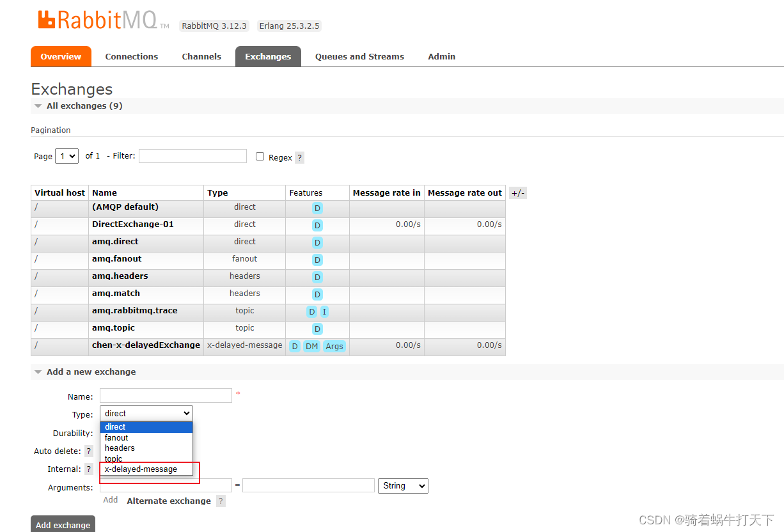The height and width of the screenshot is (532, 784).
Task: Click the D badge in amq.rabbitmq.trace row
Action: 311,311
